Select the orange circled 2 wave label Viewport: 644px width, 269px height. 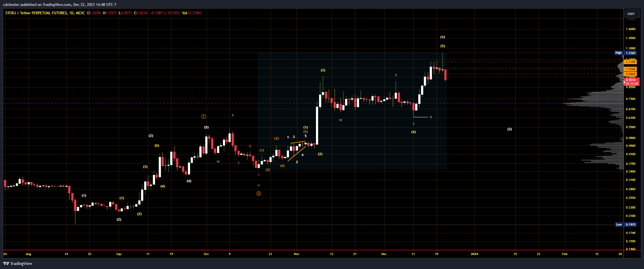coord(259,194)
